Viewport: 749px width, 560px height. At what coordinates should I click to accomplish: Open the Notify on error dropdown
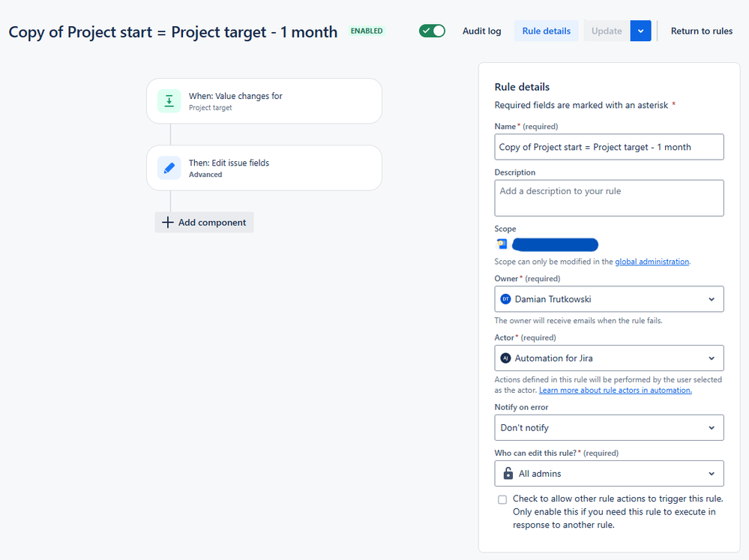point(609,427)
